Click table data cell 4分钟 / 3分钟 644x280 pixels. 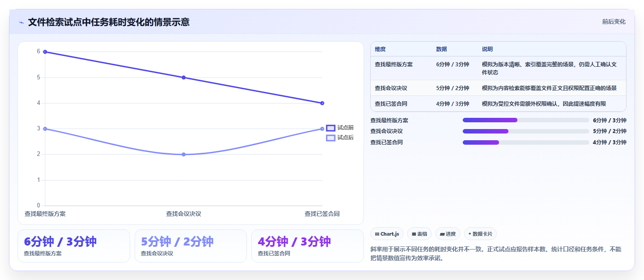[x=452, y=104]
